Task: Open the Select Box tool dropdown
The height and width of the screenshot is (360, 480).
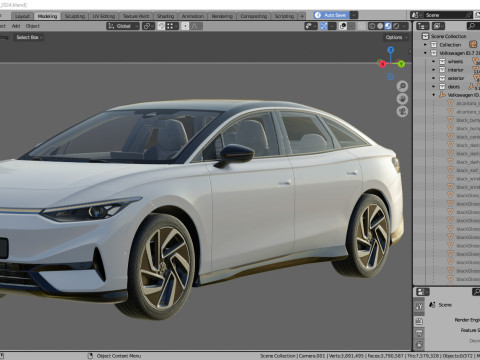Action: point(29,37)
